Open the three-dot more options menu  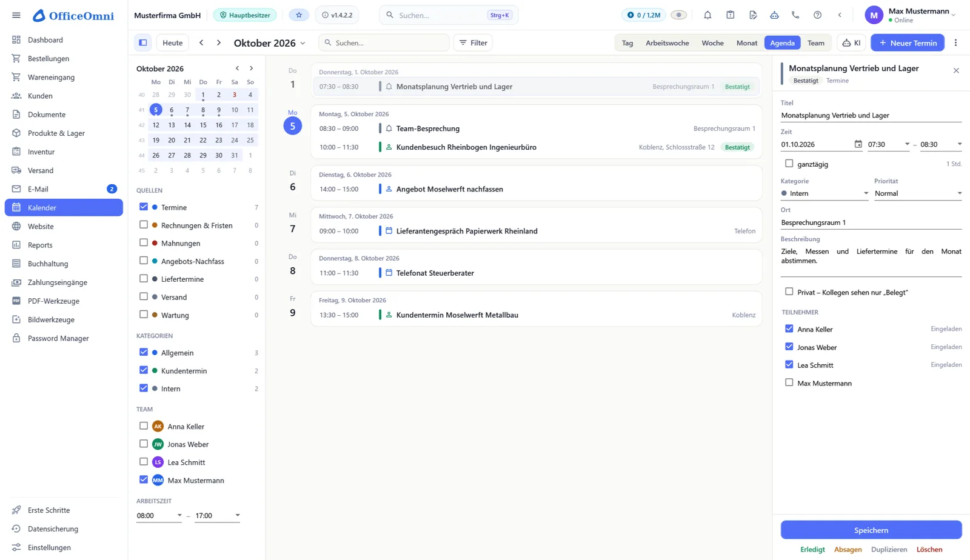956,43
